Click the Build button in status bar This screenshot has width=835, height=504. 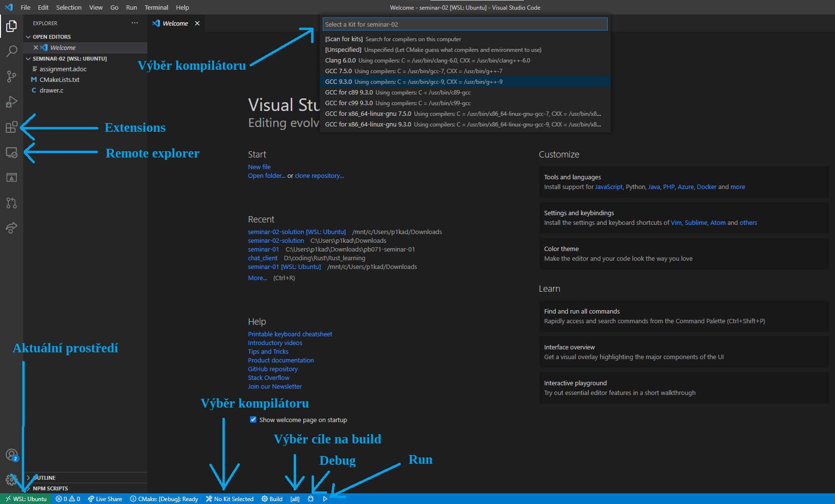[272, 499]
